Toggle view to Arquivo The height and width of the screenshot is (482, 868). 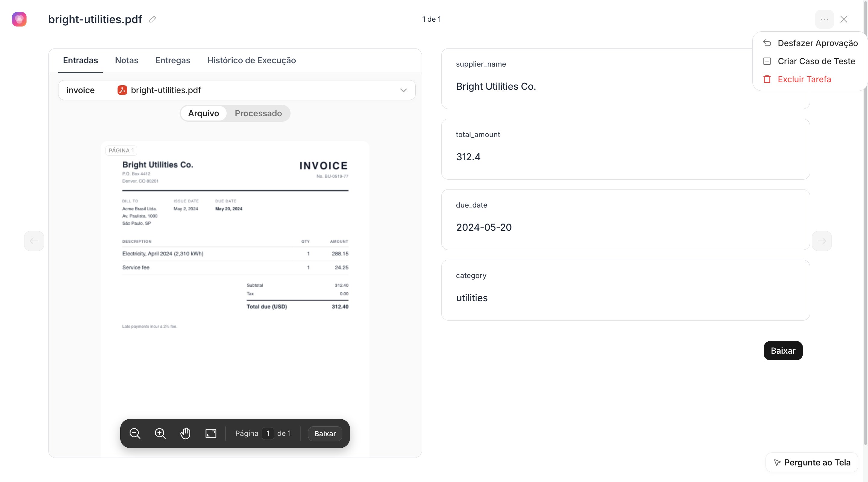pyautogui.click(x=203, y=113)
